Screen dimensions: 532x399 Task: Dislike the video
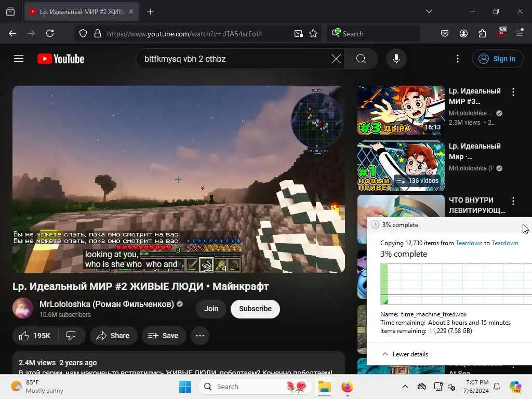71,336
